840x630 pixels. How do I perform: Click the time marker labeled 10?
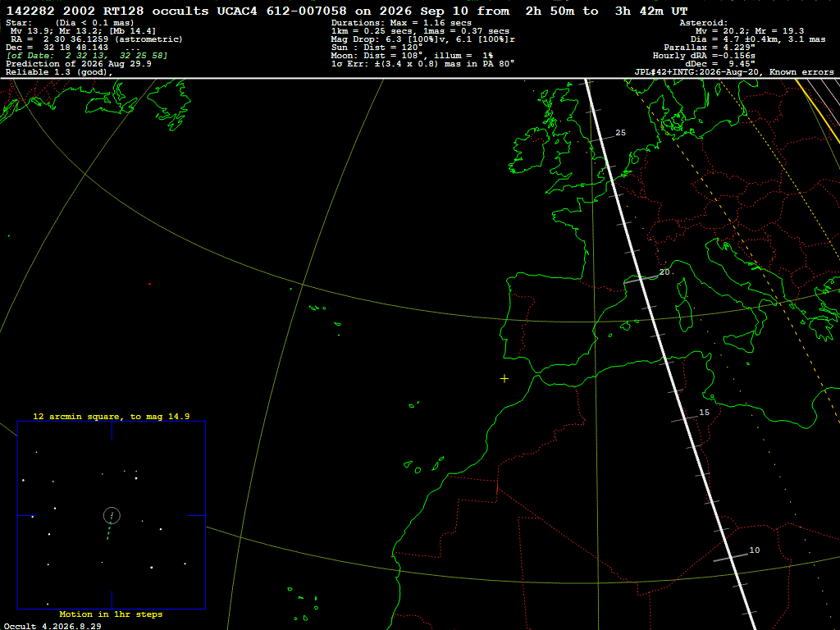(755, 550)
